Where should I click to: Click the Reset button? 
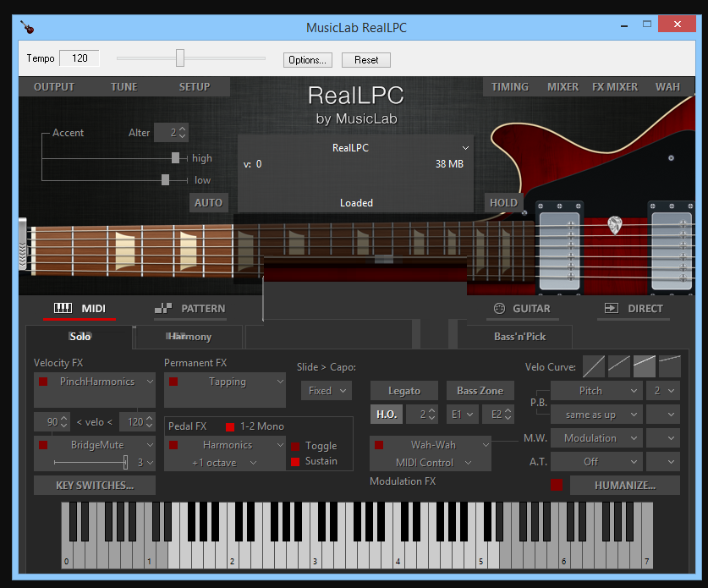[x=366, y=60]
